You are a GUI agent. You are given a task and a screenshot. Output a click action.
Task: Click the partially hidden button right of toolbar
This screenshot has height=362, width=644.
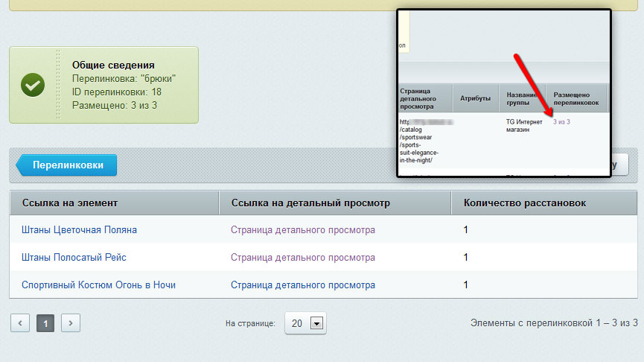(621, 165)
